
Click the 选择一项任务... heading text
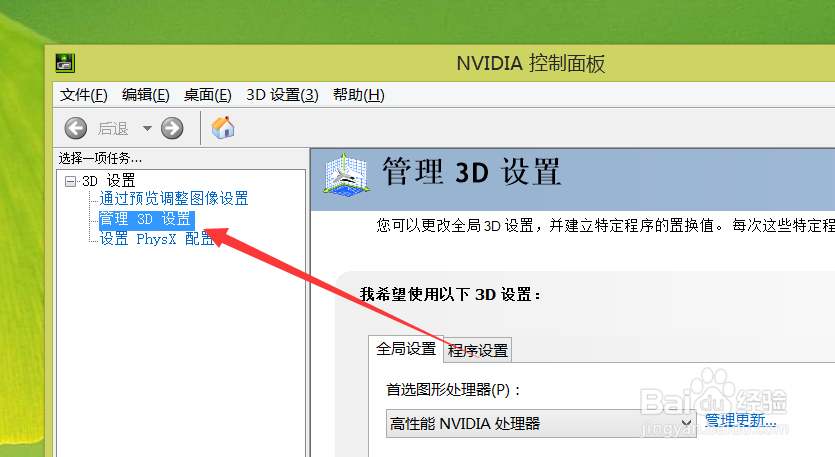100,158
